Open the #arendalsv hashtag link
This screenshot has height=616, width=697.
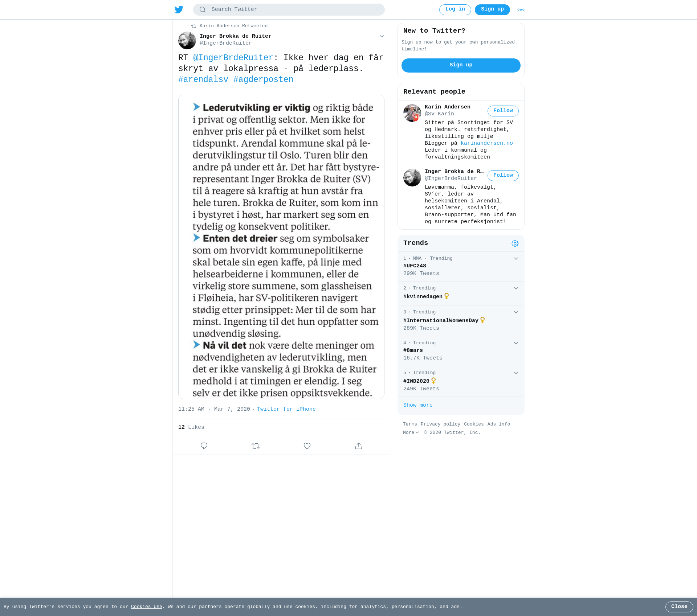[203, 80]
